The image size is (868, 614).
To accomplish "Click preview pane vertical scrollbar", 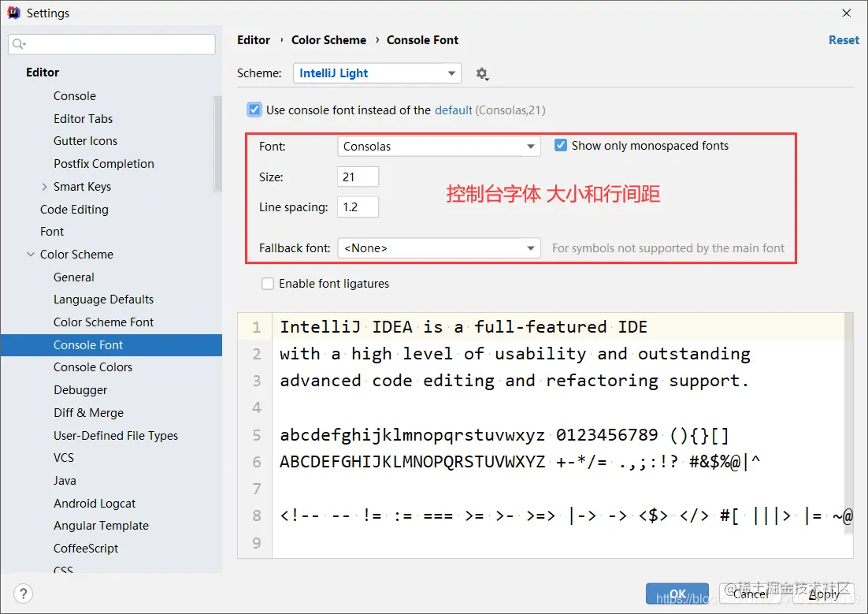I will point(848,422).
